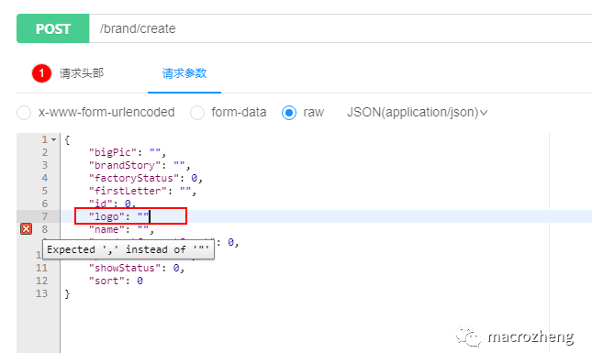Click the green POST method button
Viewport: 592px width, 364px height.
coord(53,28)
